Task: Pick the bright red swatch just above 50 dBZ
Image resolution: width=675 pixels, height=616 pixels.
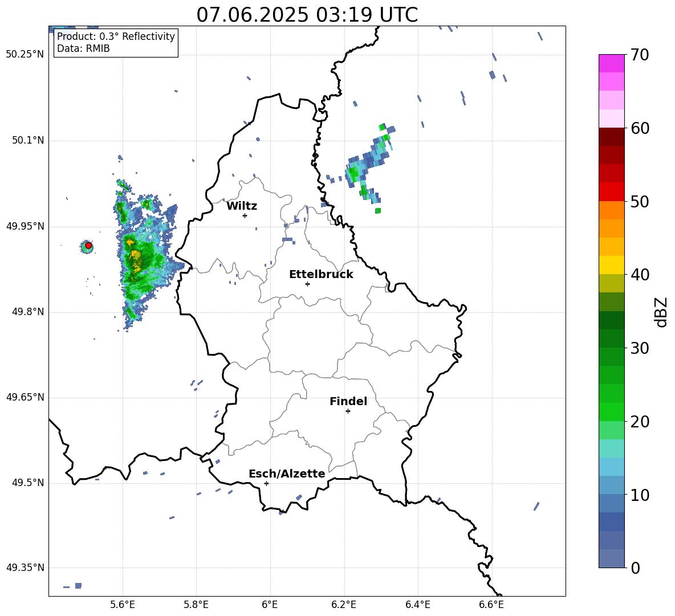Action: tap(611, 192)
